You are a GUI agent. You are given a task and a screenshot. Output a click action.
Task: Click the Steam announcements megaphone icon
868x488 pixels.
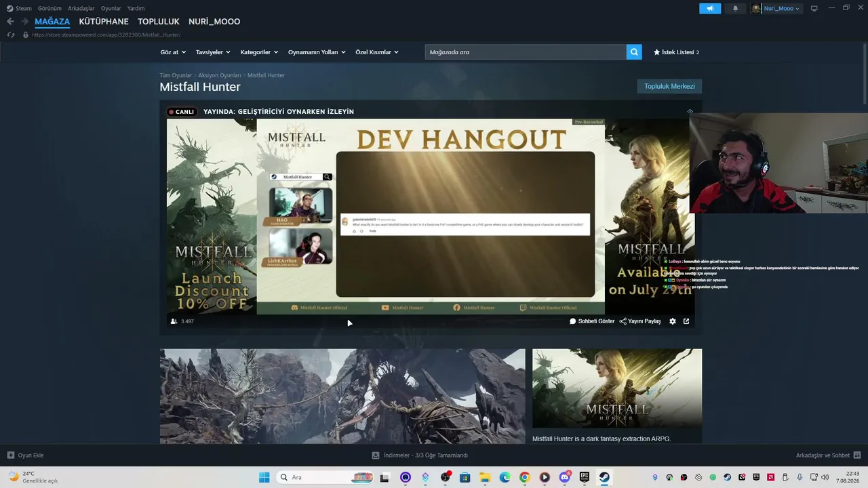710,8
